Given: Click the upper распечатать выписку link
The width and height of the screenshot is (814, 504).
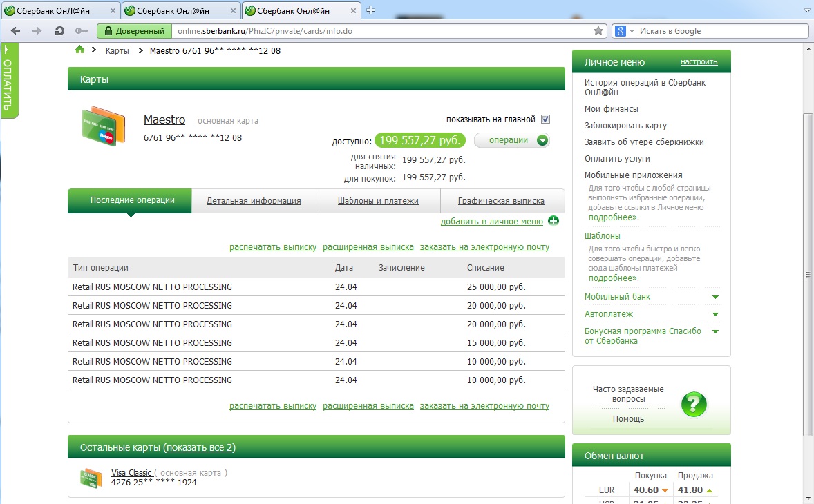Looking at the screenshot, I should [x=273, y=247].
